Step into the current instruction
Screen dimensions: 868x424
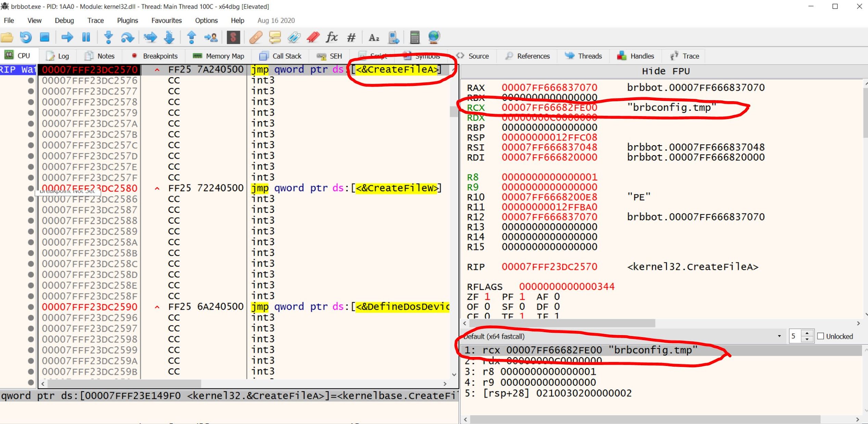pos(108,38)
